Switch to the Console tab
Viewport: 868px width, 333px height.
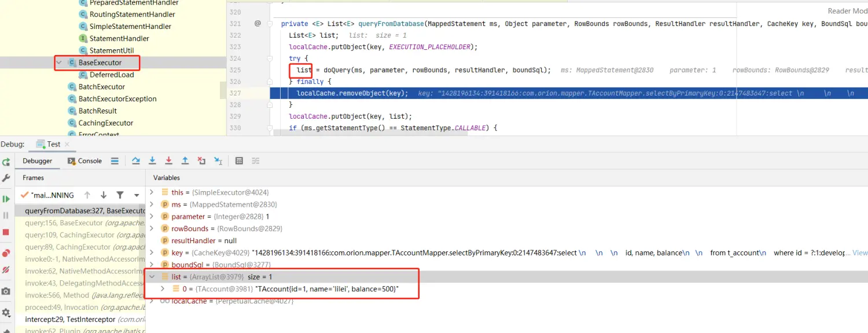(x=84, y=161)
